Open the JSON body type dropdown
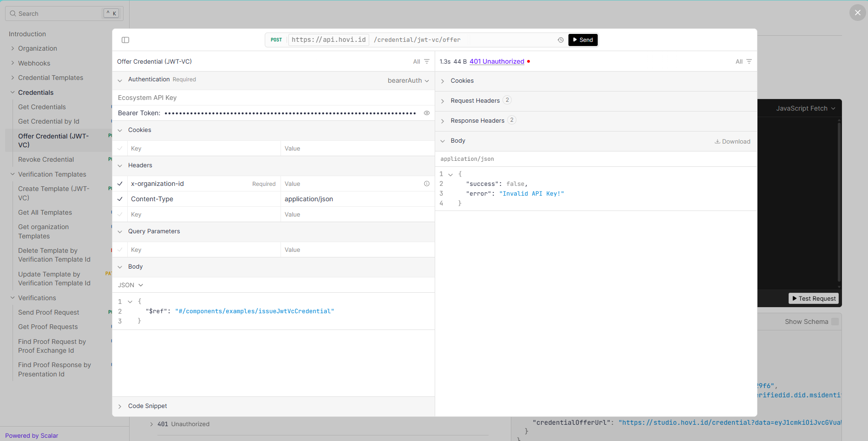Viewport: 868px width, 441px height. [x=131, y=285]
